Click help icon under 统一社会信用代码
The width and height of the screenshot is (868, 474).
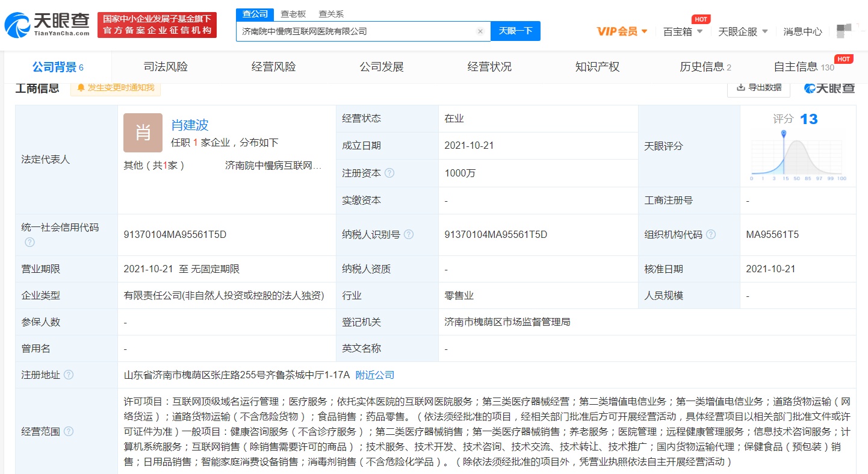pyautogui.click(x=29, y=242)
